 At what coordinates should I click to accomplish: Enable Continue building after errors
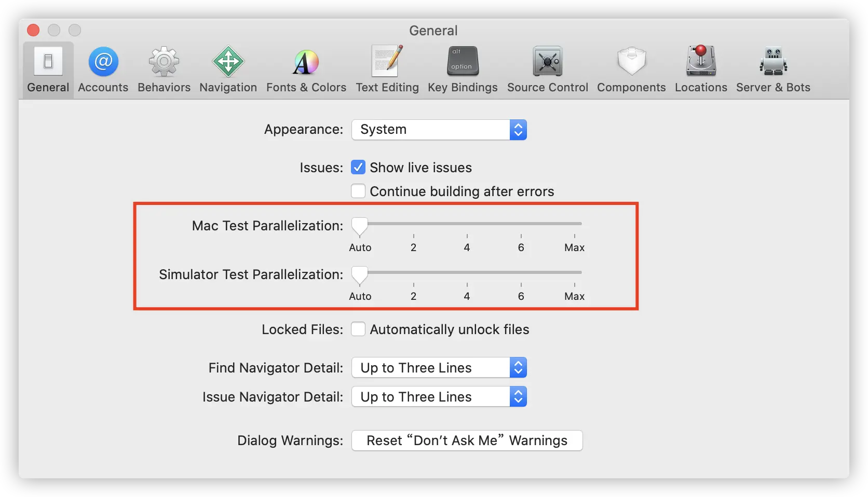358,191
